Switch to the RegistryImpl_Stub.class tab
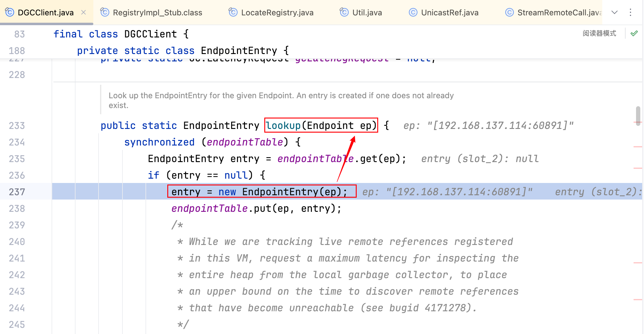 click(157, 13)
